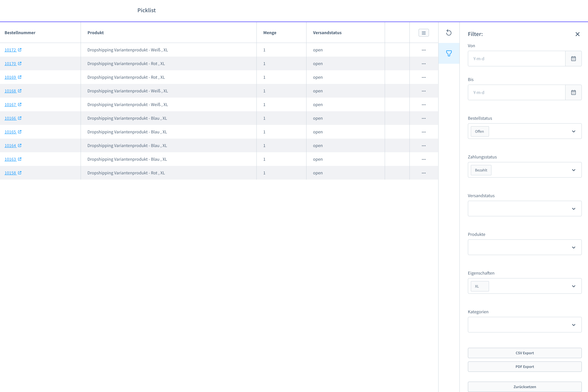Screen dimensions: 588x392
Task: Click the Bezahlt tag in Zahlungsstatus
Action: (481, 170)
